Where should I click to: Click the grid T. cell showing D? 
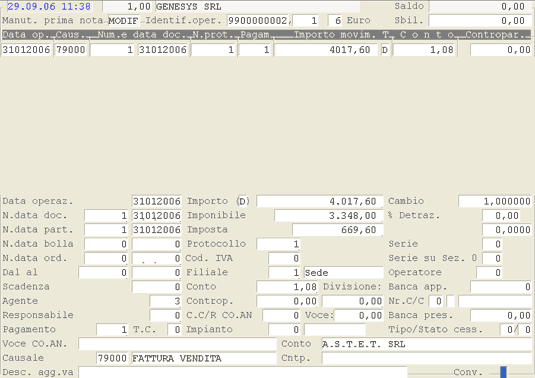(385, 50)
